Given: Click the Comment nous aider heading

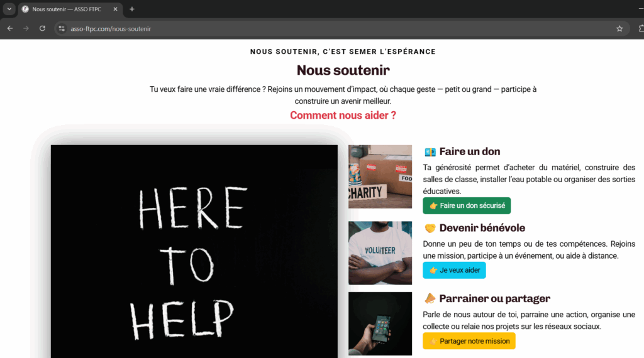Looking at the screenshot, I should pyautogui.click(x=343, y=115).
